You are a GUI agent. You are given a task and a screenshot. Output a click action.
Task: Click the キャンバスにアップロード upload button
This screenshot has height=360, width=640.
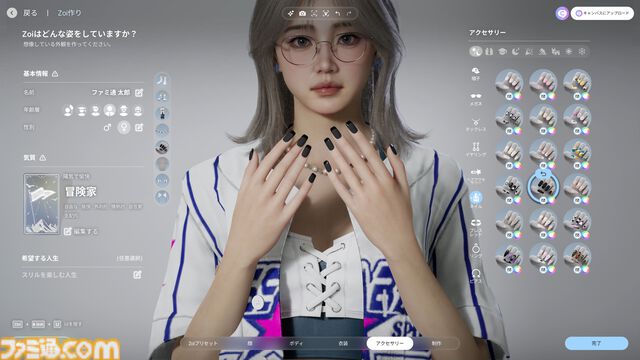(x=602, y=13)
